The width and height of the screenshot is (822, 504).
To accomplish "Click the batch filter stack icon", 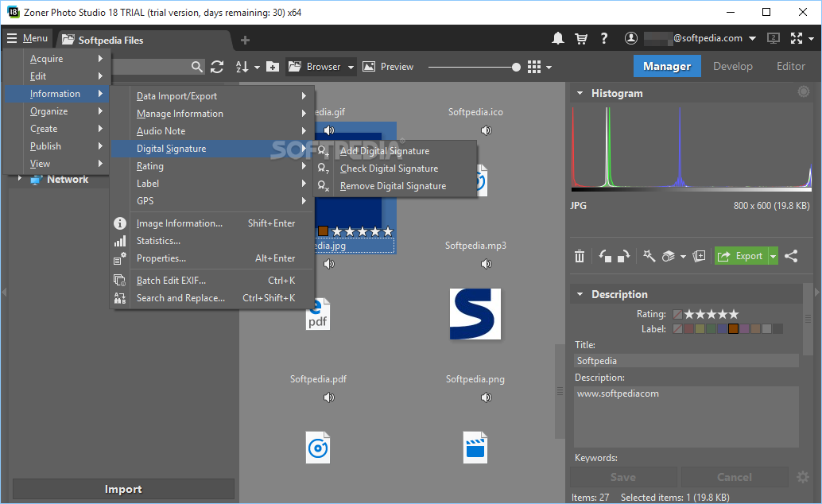I will click(x=668, y=257).
